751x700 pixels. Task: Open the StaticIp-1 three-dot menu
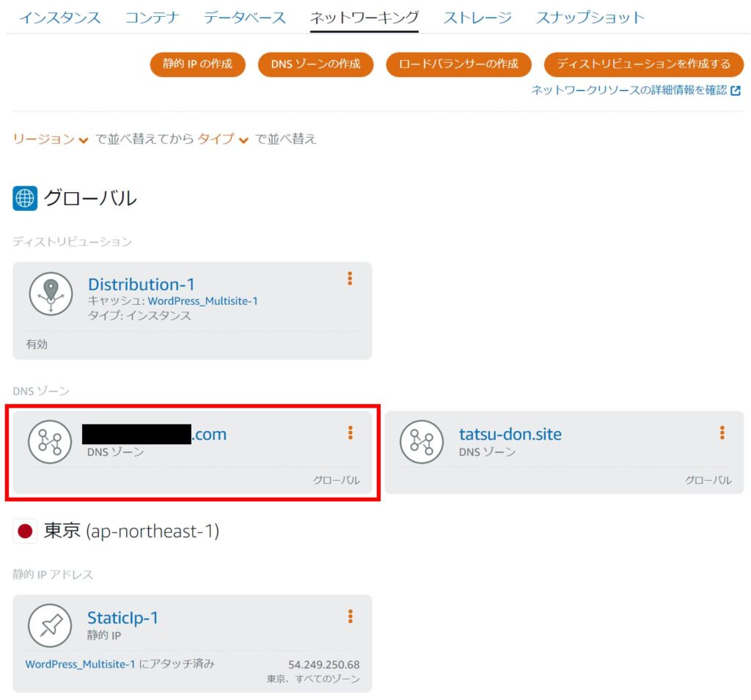pos(350,616)
